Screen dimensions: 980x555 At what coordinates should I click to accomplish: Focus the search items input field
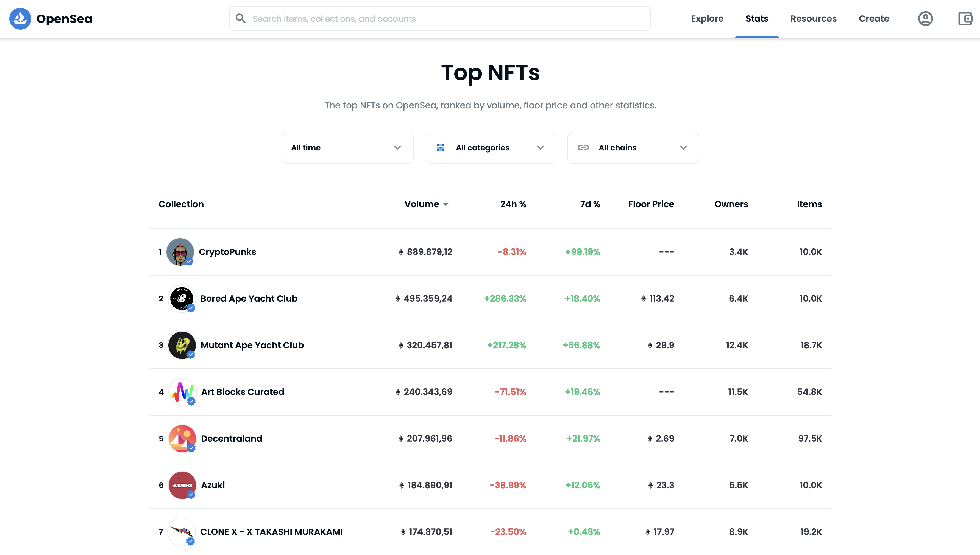(x=440, y=19)
